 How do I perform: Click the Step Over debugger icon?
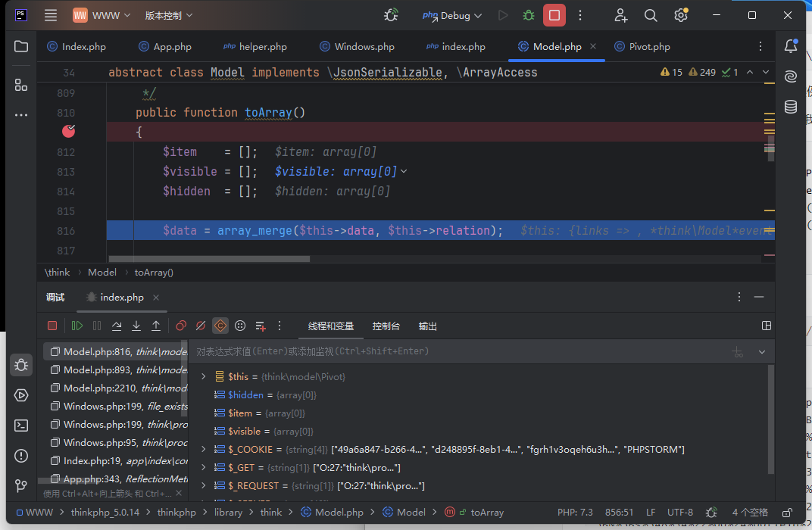tap(117, 326)
